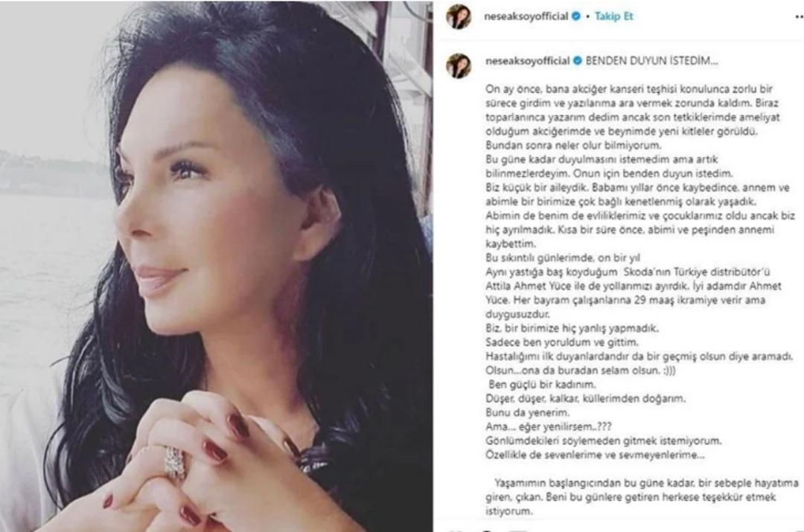Click the profile avatar in the post header
Image resolution: width=804 pixels, height=532 pixels.
tap(459, 16)
